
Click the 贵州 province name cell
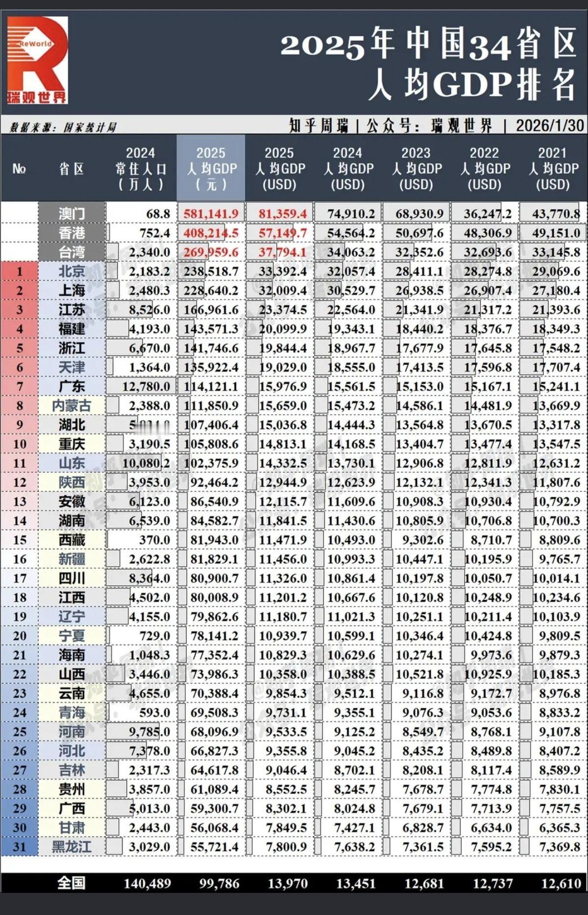(72, 789)
